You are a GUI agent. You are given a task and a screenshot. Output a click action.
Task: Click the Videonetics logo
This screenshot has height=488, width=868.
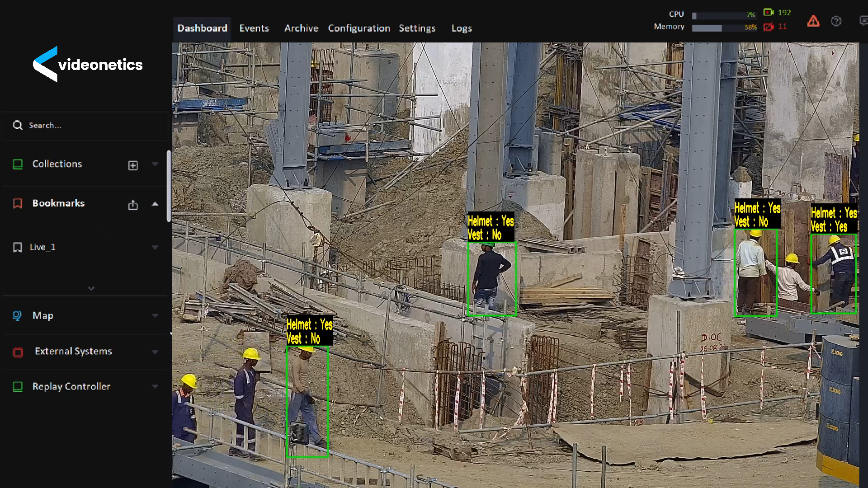point(87,64)
